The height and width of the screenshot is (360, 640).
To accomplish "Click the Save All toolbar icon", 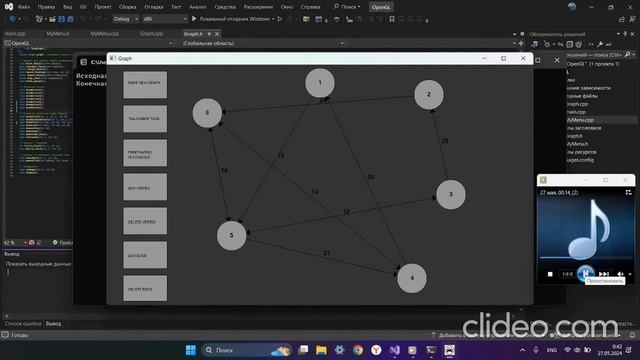I will pyautogui.click(x=70, y=19).
